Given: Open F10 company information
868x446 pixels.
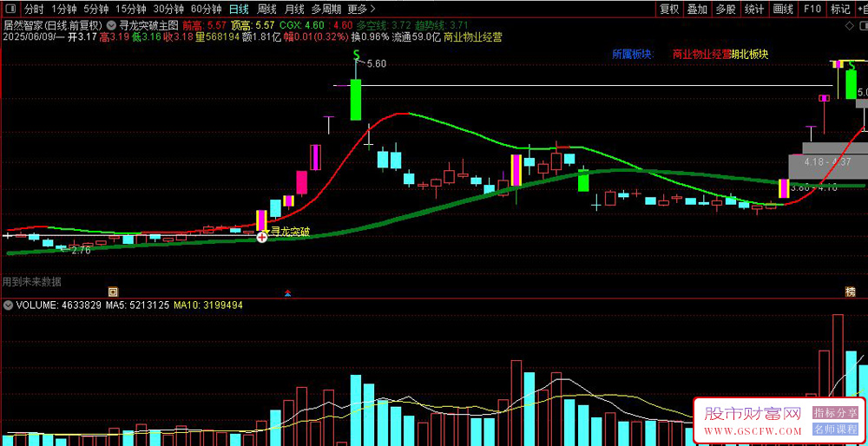Looking at the screenshot, I should click(812, 9).
